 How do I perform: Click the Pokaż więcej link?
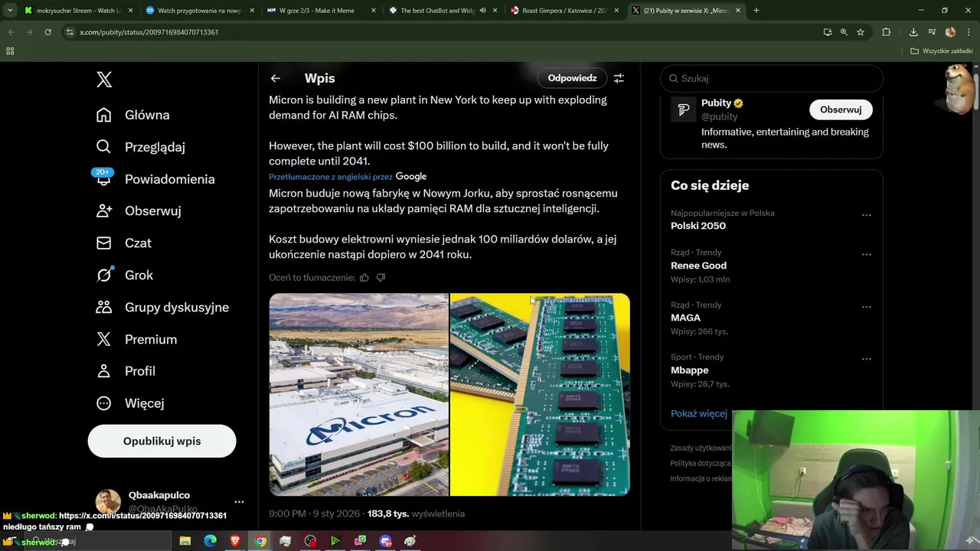[x=699, y=413]
